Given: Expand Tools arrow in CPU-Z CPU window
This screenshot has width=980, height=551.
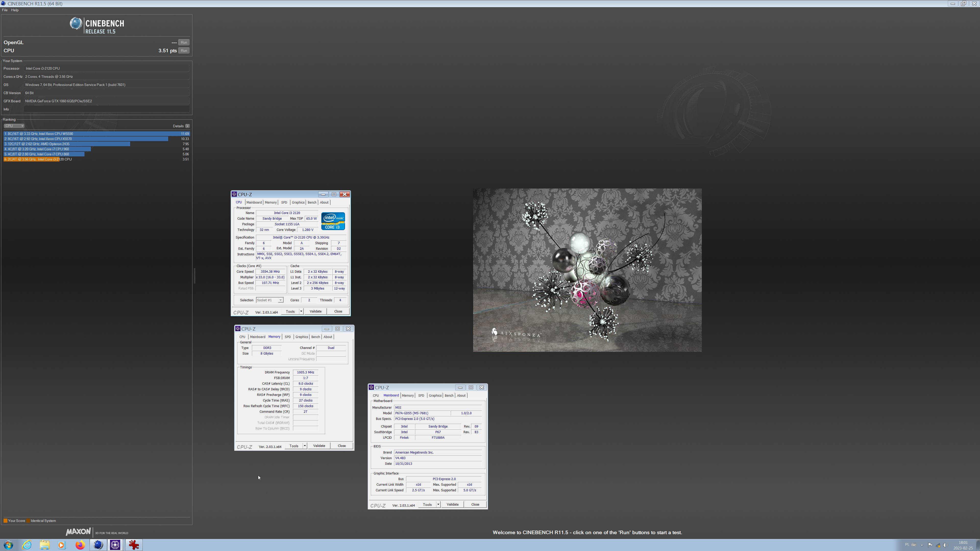Looking at the screenshot, I should 301,311.
